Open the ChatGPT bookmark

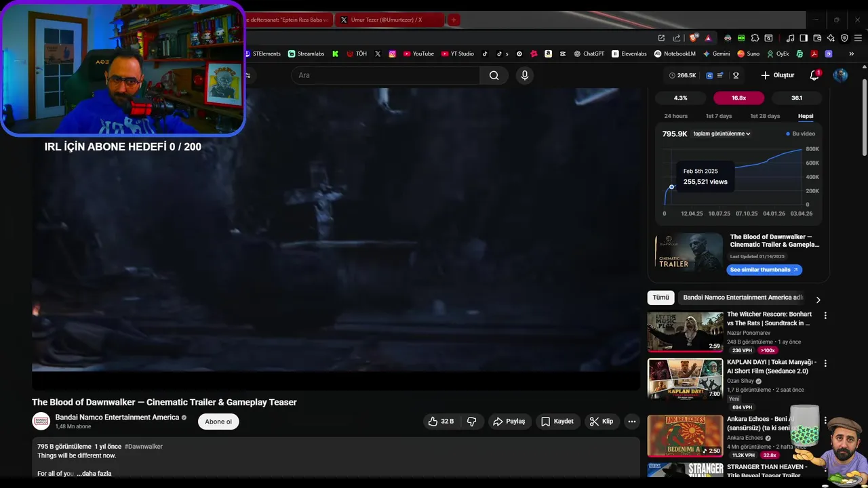tap(589, 54)
